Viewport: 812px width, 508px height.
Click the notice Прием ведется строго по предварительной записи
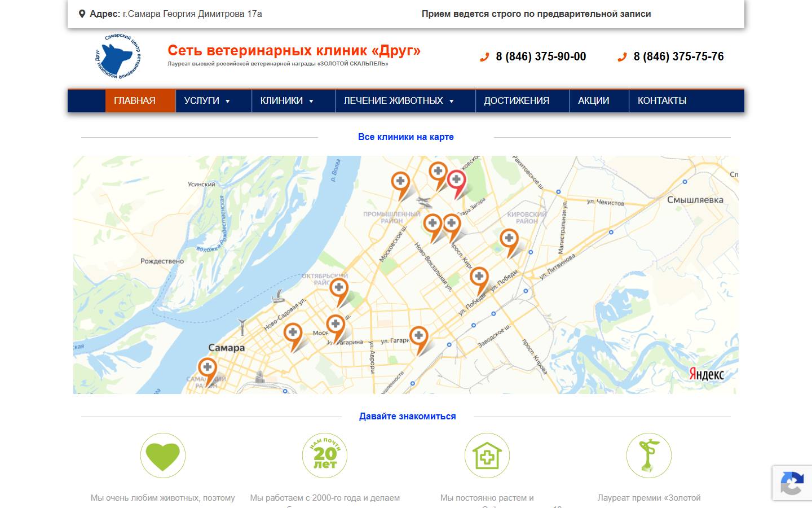536,14
